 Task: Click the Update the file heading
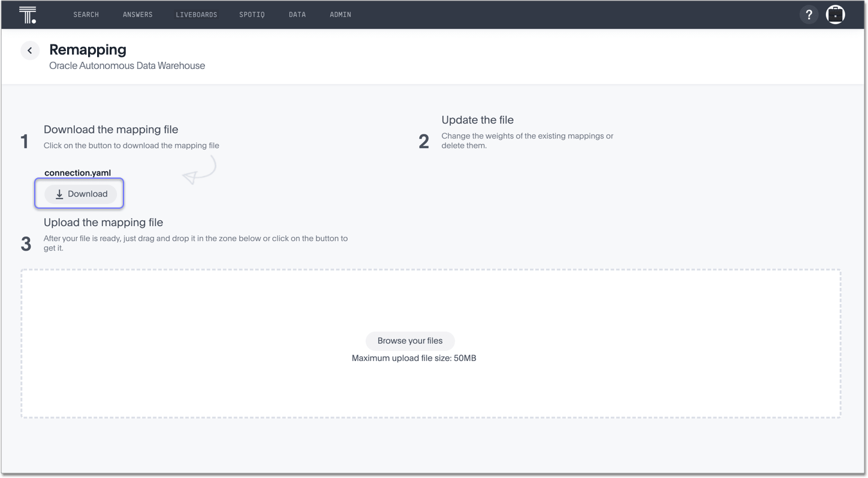click(477, 120)
